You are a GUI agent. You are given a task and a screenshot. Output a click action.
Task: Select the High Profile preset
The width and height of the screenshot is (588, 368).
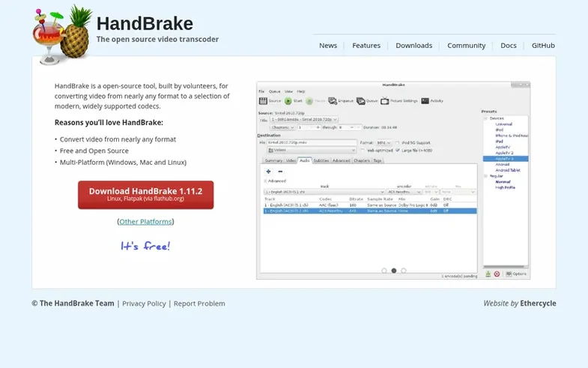pos(505,187)
